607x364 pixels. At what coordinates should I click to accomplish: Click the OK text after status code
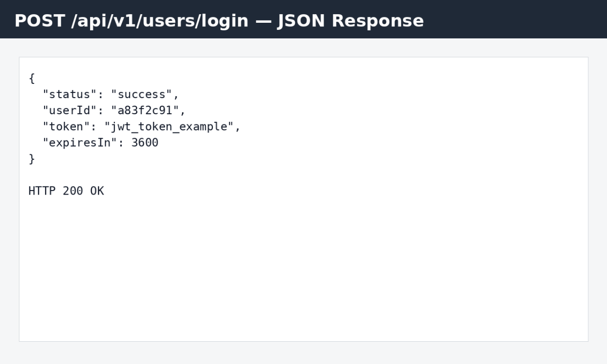coord(97,191)
